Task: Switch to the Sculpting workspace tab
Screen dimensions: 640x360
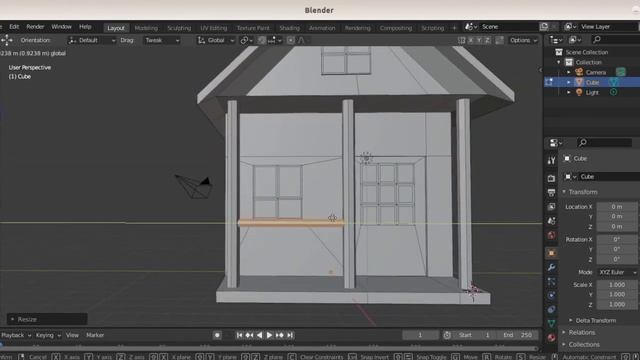Action: coord(179,28)
